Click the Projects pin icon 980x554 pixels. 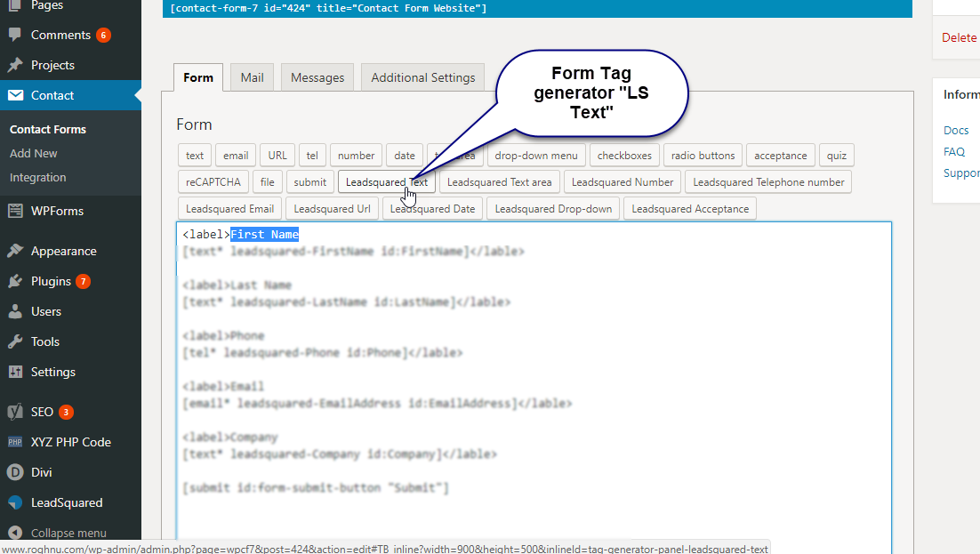[15, 65]
